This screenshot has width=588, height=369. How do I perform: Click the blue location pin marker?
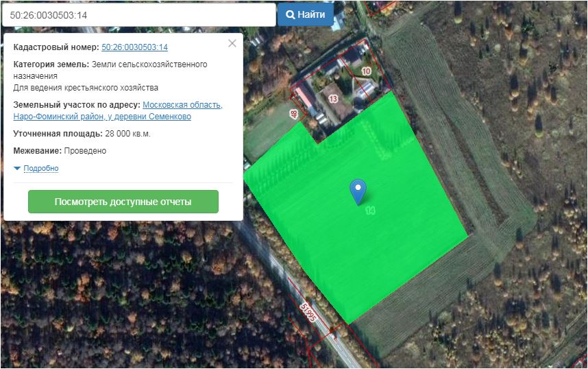358,191
